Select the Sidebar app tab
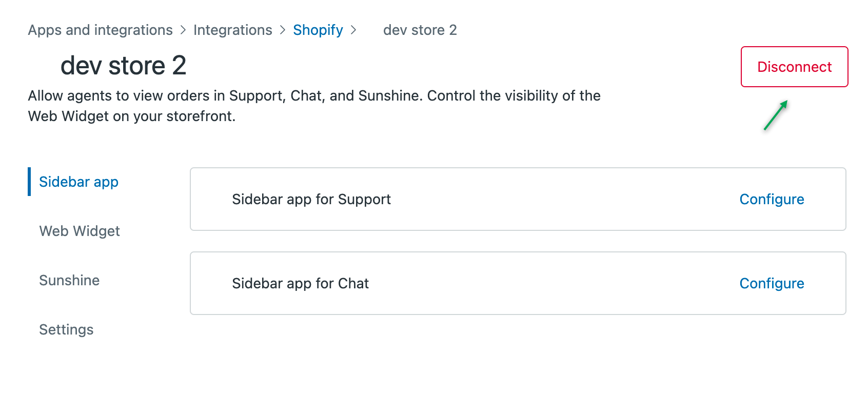This screenshot has height=393, width=868. pyautogui.click(x=78, y=182)
